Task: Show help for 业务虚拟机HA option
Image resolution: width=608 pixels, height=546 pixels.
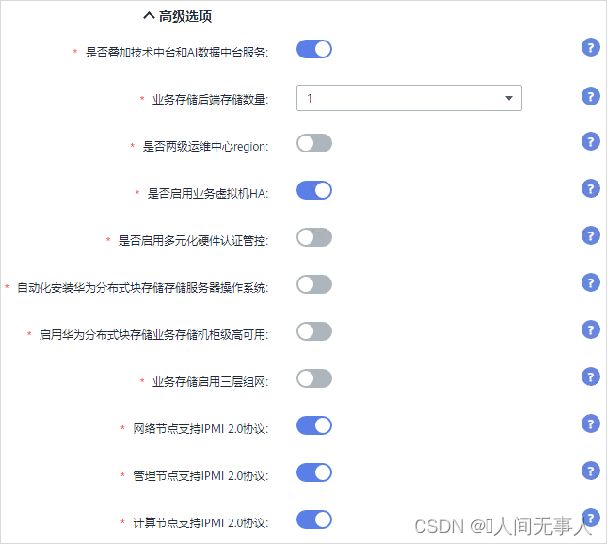Action: click(x=591, y=189)
